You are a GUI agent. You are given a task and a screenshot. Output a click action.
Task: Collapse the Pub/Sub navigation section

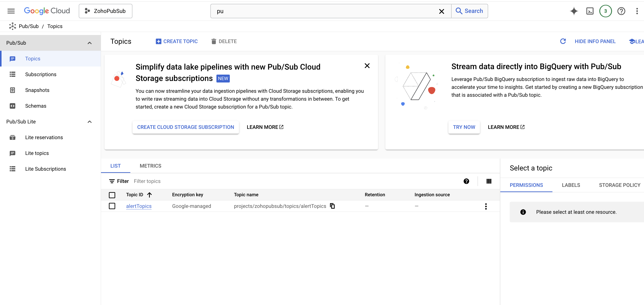click(x=90, y=43)
